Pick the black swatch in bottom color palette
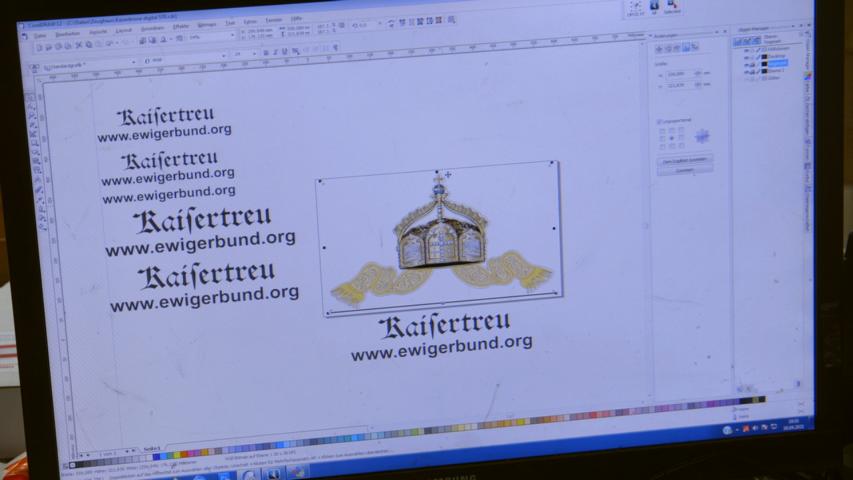 click(x=81, y=464)
